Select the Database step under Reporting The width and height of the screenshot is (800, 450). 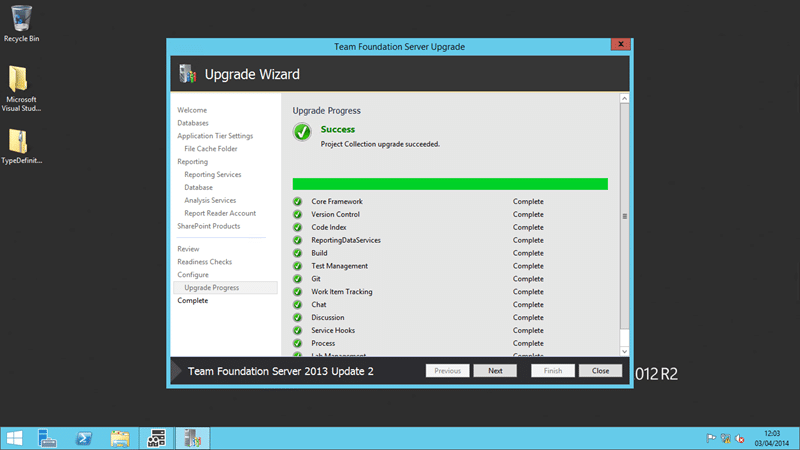point(198,187)
